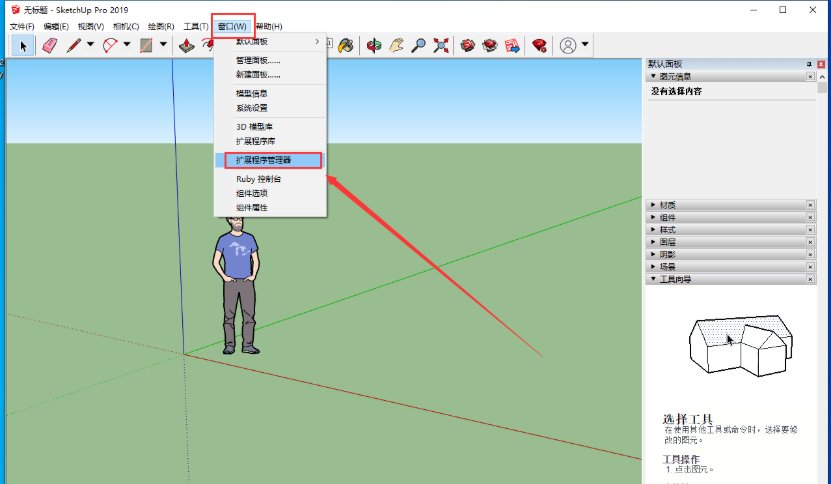The height and width of the screenshot is (484, 831).
Task: Select the Pan hand tool
Action: click(x=396, y=46)
